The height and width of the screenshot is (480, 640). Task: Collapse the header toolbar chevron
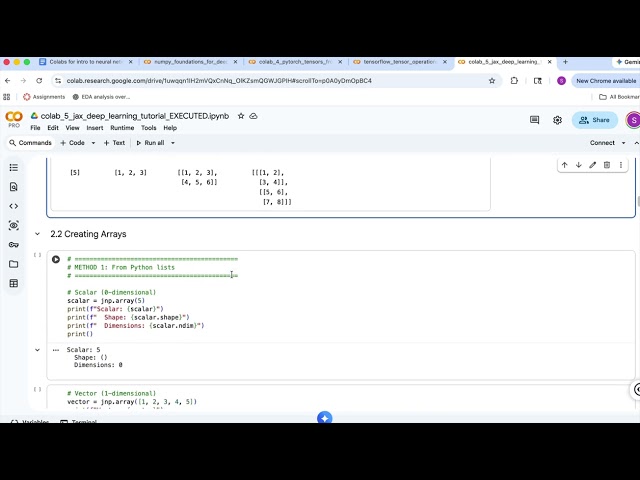636,143
